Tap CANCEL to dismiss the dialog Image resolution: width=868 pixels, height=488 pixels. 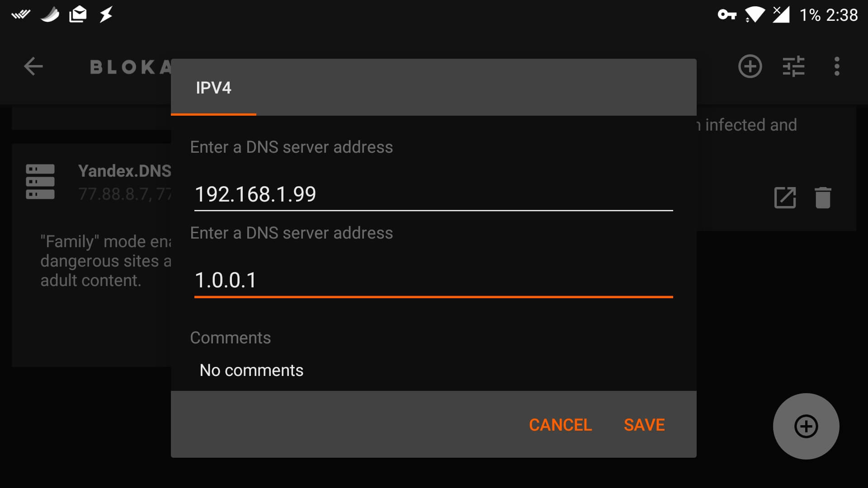click(560, 425)
